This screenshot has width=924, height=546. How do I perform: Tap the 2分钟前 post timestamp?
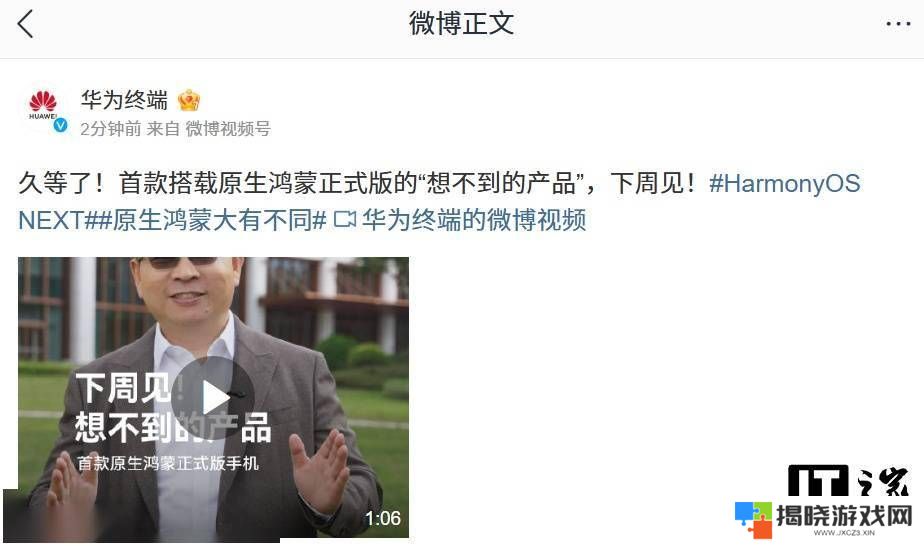coord(110,128)
